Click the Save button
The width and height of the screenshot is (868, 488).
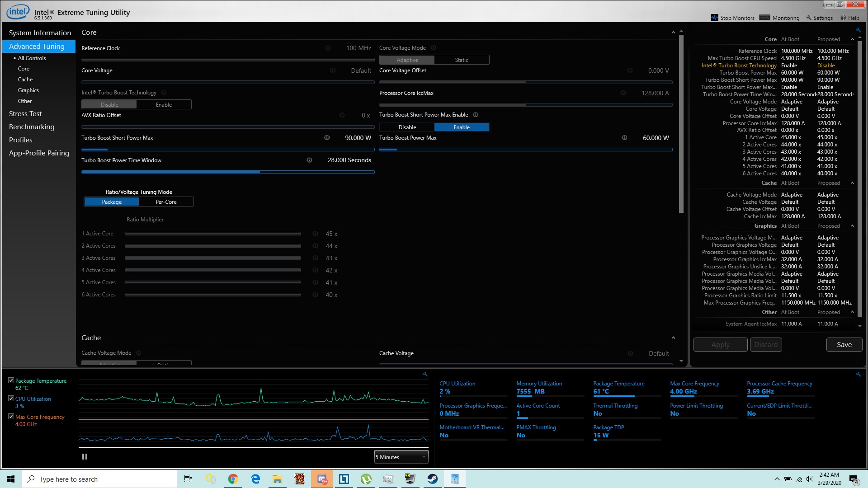pos(844,345)
